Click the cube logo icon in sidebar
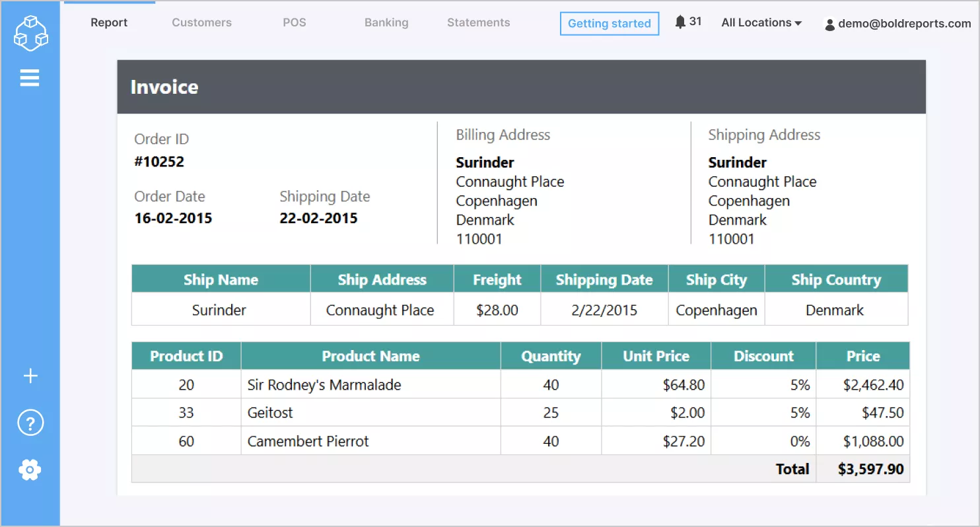The image size is (980, 527). coord(30,32)
